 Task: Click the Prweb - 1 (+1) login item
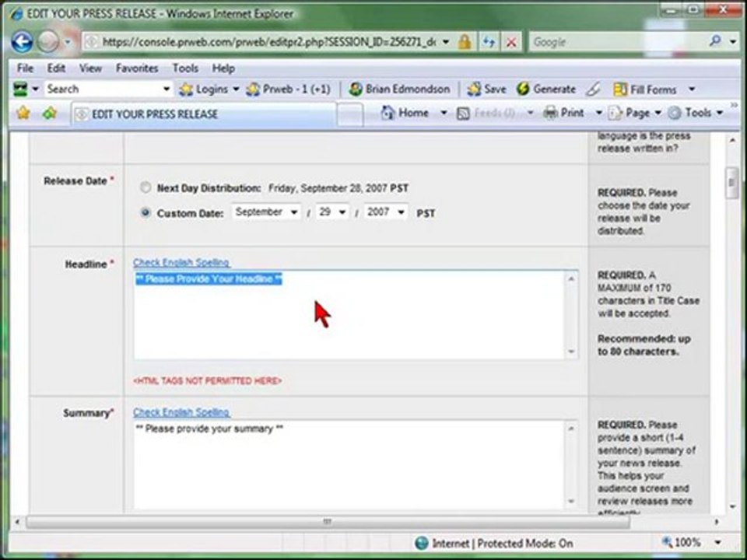click(288, 89)
